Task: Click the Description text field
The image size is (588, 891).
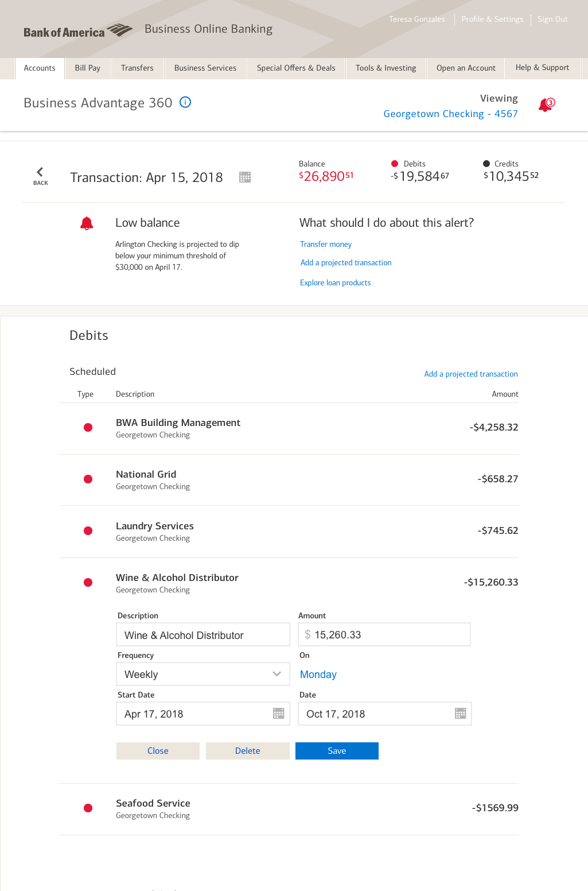Action: tap(203, 635)
